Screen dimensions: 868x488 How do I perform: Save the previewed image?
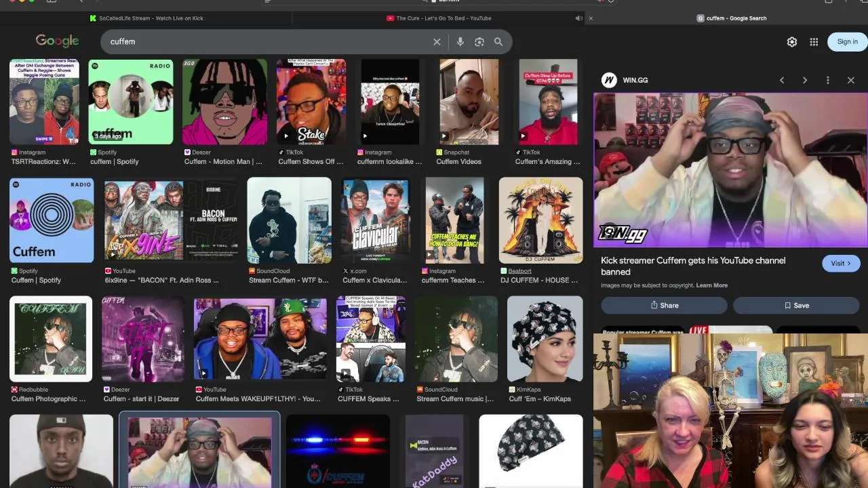[797, 306]
